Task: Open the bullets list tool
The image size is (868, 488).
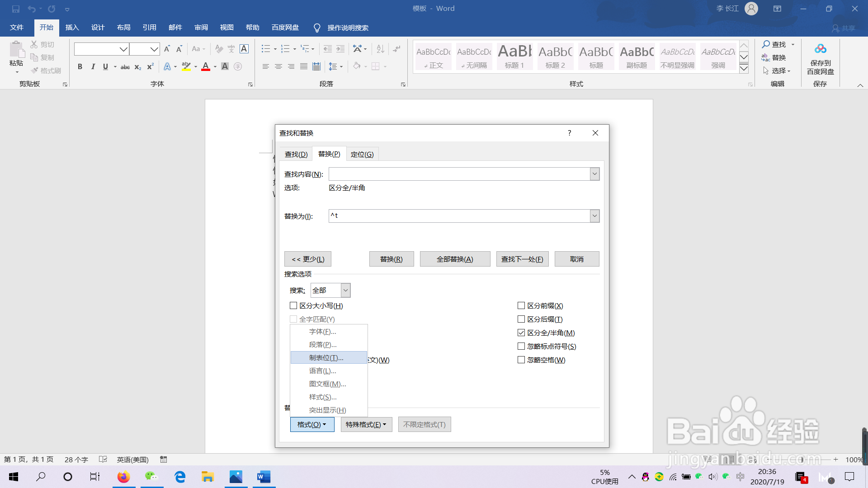Action: pyautogui.click(x=266, y=48)
